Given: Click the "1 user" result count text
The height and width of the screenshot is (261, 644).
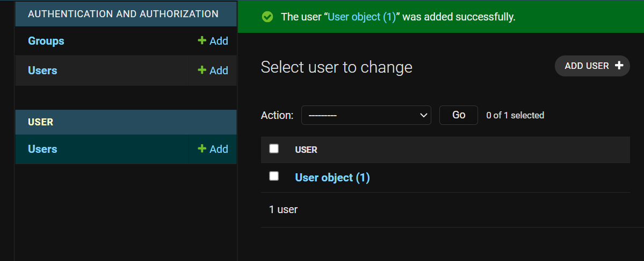Looking at the screenshot, I should point(283,209).
